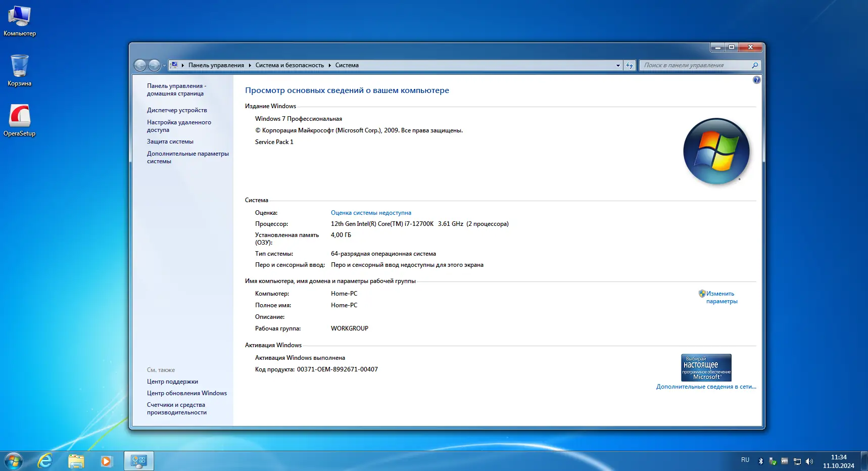Switch the RU language indicator
Image resolution: width=868 pixels, height=471 pixels.
coord(745,460)
